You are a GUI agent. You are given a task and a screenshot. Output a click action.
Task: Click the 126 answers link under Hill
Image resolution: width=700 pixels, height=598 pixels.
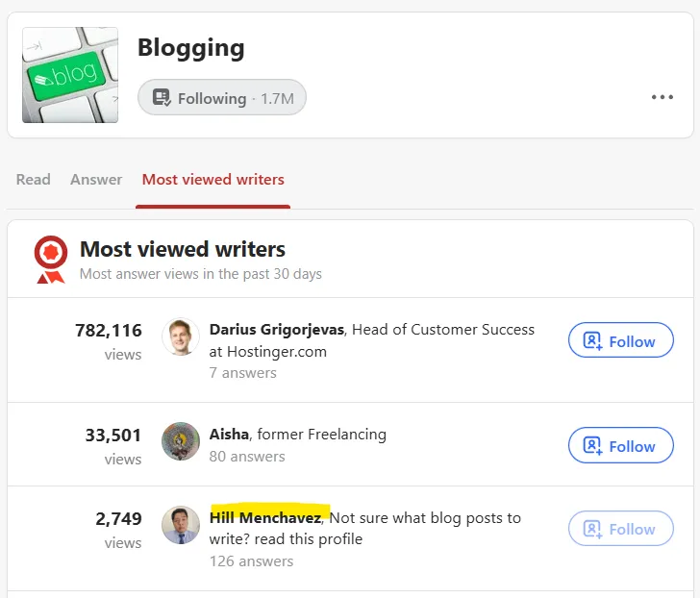(x=251, y=561)
